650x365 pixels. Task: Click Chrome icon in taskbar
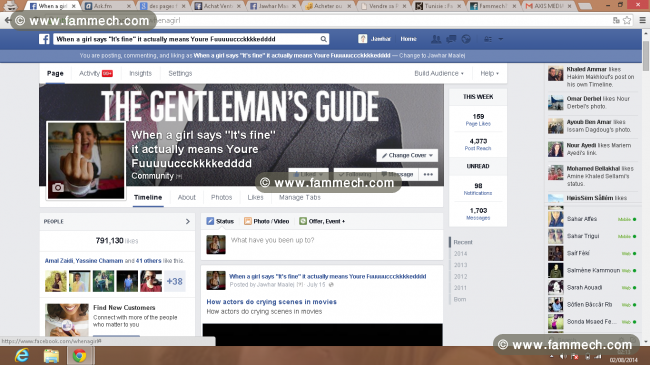click(79, 356)
